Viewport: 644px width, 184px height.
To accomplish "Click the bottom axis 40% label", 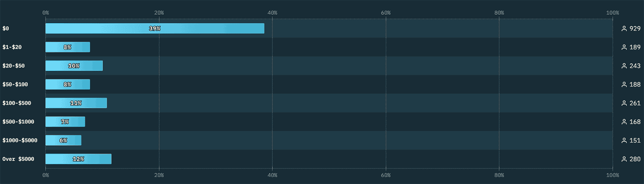I will click(x=272, y=175).
